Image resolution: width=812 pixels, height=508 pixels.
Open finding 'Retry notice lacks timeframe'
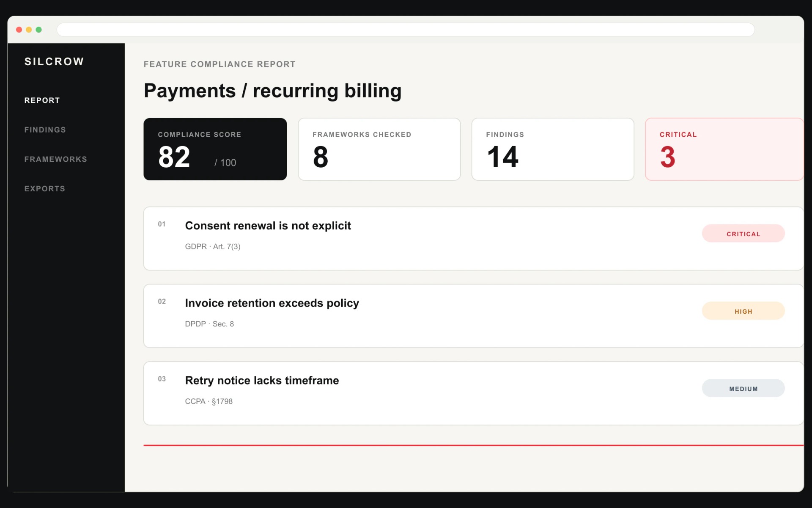click(x=473, y=393)
